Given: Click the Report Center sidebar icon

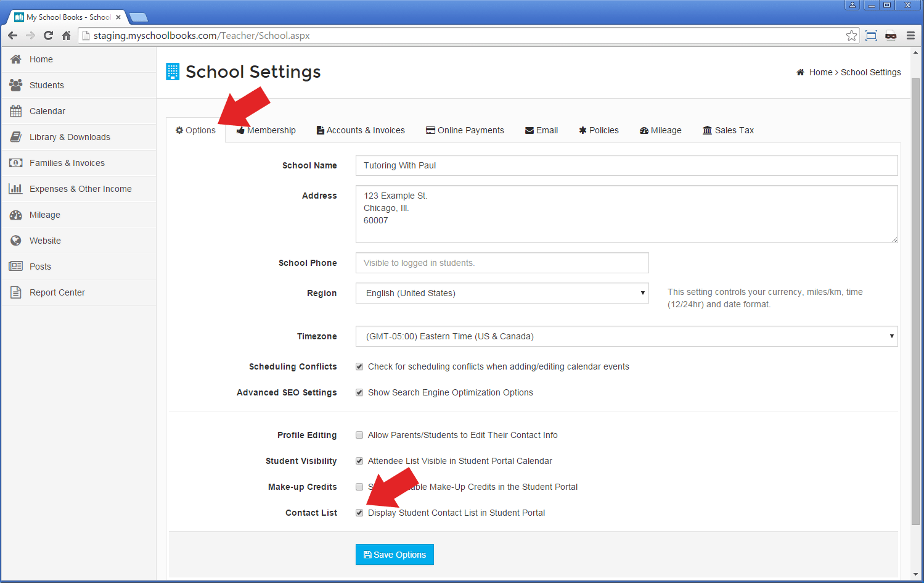Looking at the screenshot, I should point(15,292).
